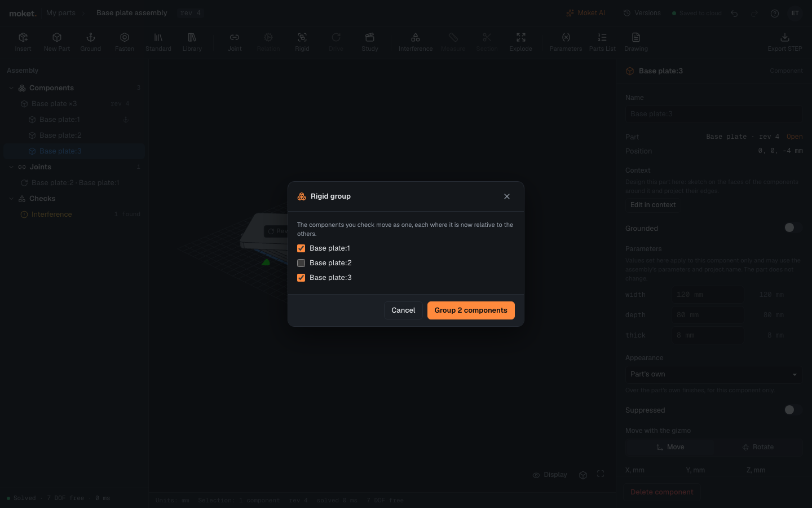Toggle the Suppressed switch
Image resolution: width=812 pixels, height=508 pixels.
click(793, 410)
